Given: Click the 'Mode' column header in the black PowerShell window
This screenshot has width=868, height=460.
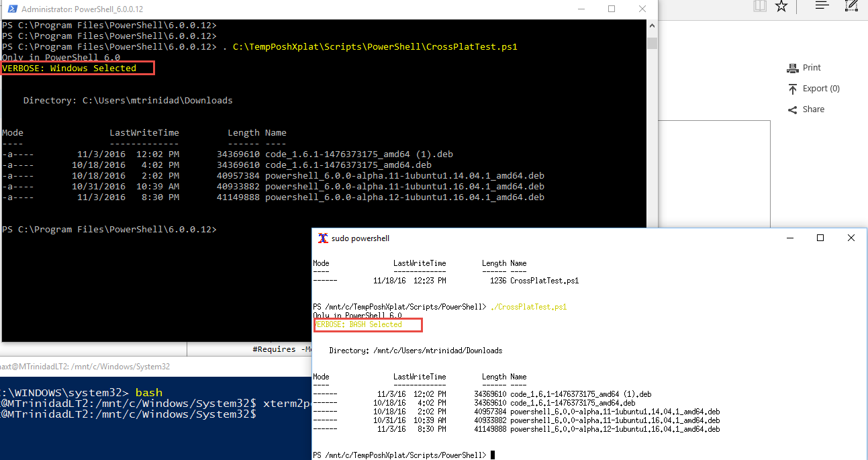Looking at the screenshot, I should 13,133.
